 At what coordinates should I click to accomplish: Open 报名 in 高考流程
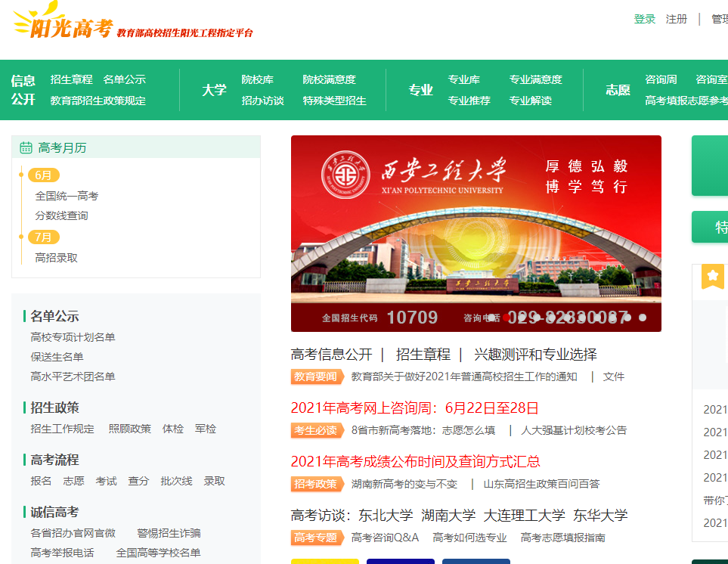tap(41, 481)
